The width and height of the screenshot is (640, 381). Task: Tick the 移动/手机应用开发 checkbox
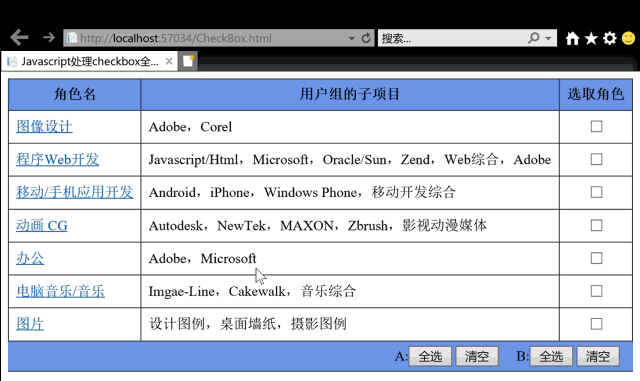pyautogui.click(x=596, y=192)
